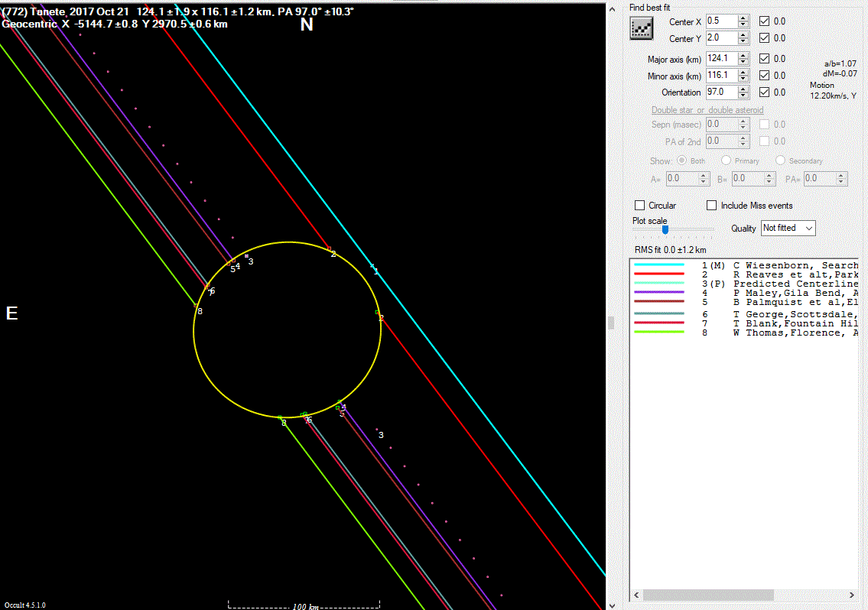Enable the Circular checkbox
868x610 pixels.
[640, 206]
